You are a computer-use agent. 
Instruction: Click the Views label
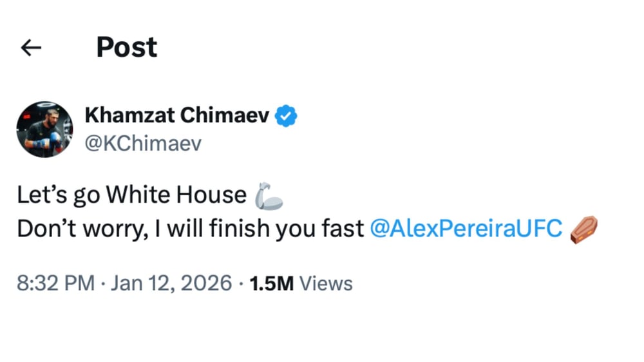tap(327, 283)
